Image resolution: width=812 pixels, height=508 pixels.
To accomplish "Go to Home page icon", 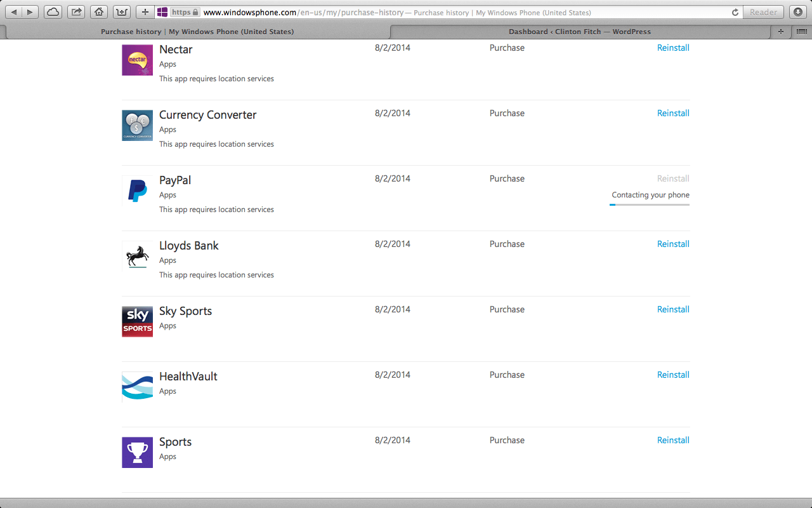I will point(98,12).
